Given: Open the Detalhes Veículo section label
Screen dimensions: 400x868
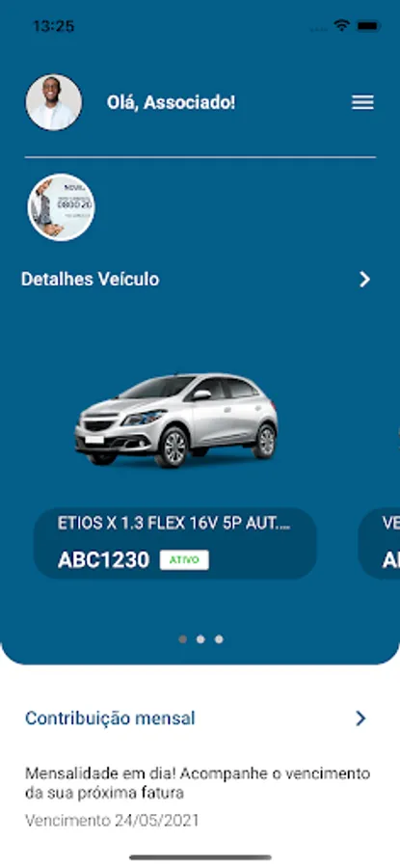Looking at the screenshot, I should (x=91, y=280).
